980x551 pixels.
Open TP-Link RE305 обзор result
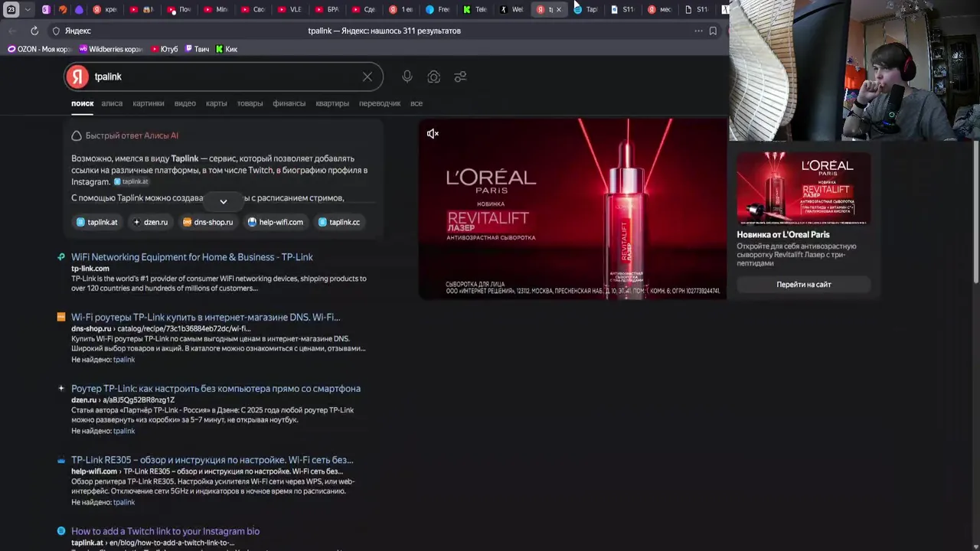[x=212, y=460]
